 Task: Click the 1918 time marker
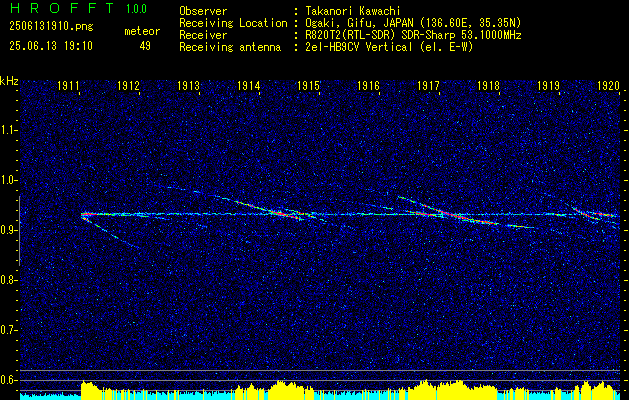[488, 85]
